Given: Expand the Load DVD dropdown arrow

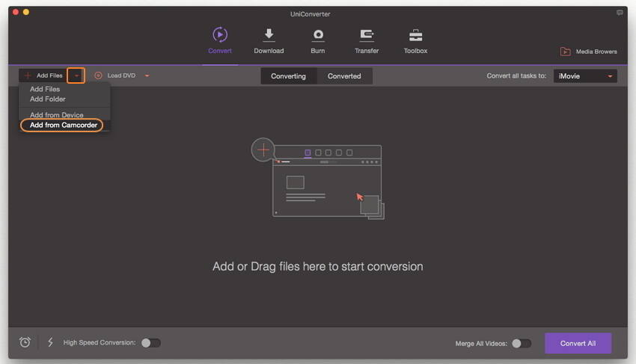Looking at the screenshot, I should click(x=147, y=75).
